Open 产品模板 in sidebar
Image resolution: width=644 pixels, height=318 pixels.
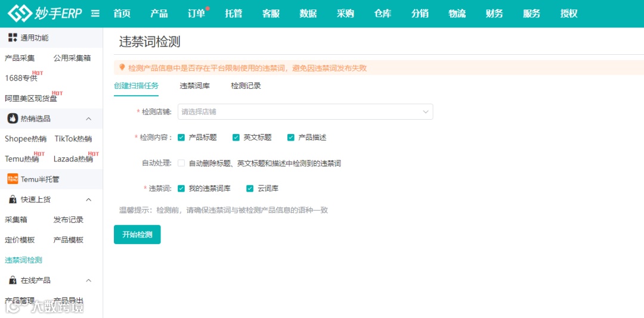tap(68, 239)
